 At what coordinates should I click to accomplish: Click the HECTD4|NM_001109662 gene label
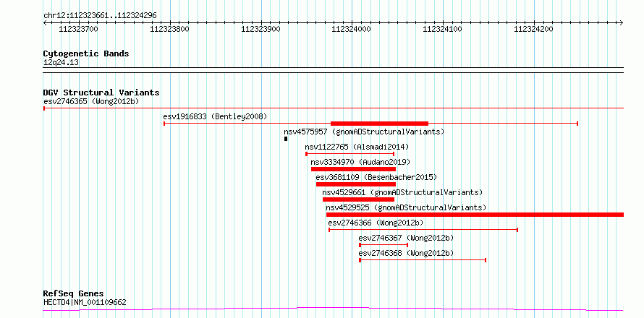pyautogui.click(x=85, y=303)
